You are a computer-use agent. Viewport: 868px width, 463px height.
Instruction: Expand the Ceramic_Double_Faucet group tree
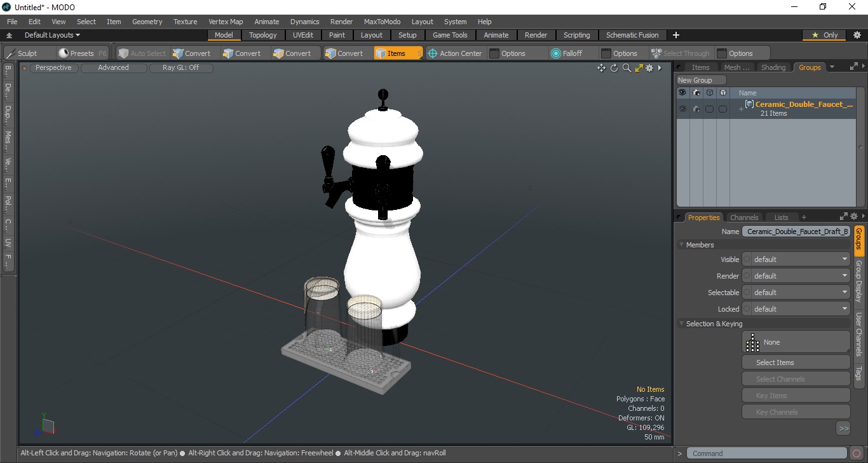(x=740, y=109)
